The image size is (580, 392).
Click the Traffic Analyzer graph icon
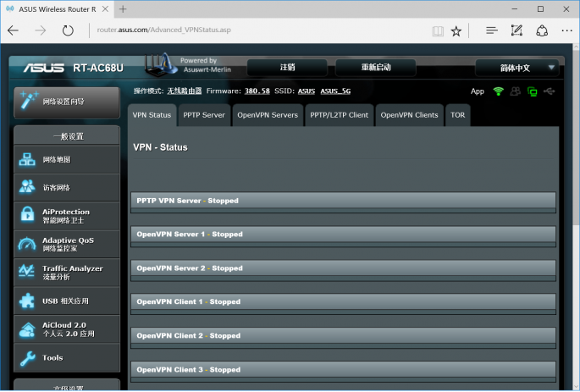[26, 272]
